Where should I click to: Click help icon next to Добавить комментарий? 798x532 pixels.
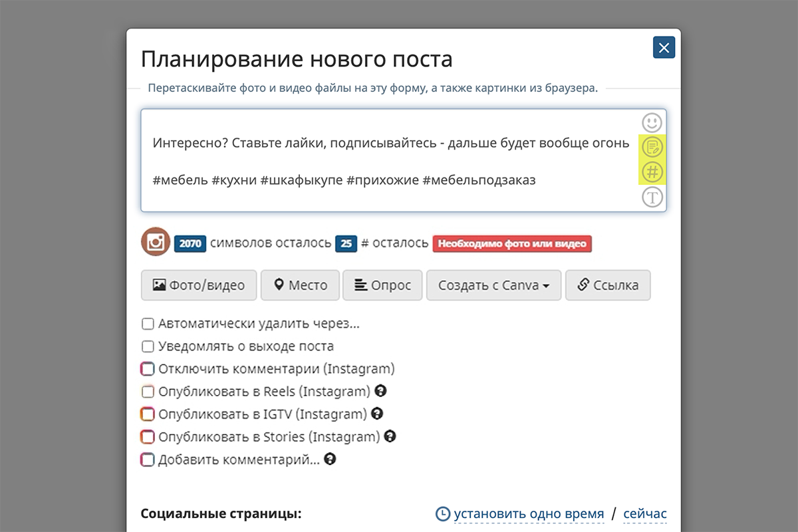pyautogui.click(x=330, y=459)
